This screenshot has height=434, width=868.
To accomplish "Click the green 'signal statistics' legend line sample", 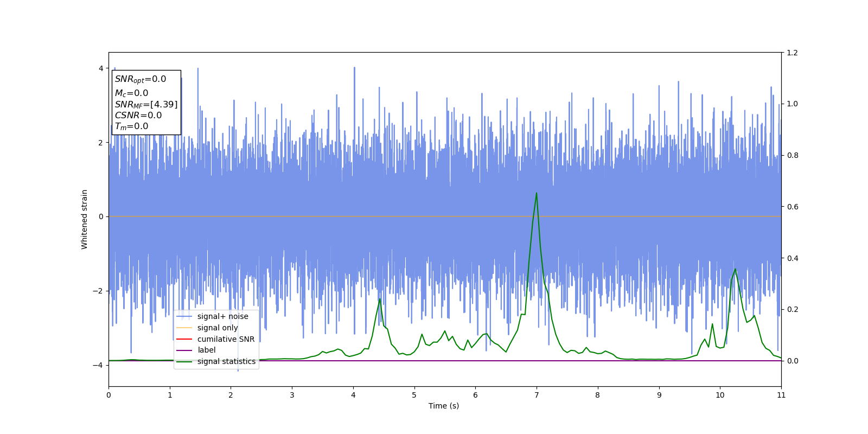I will 184,362.
